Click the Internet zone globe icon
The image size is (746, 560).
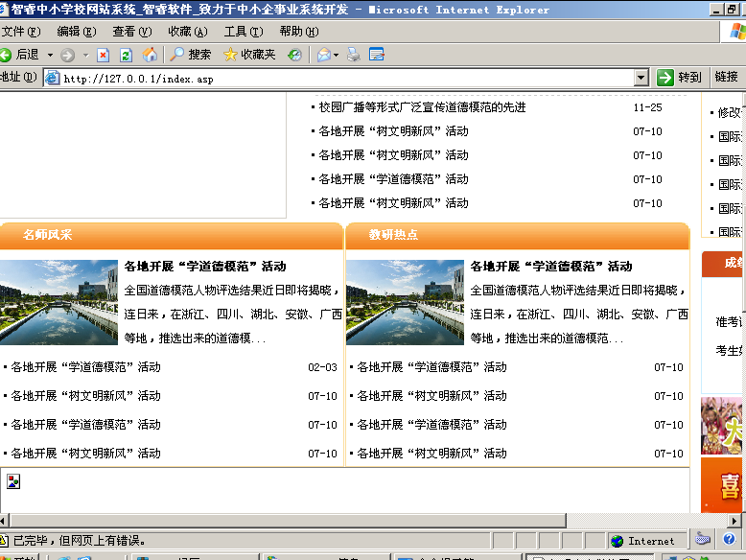[x=618, y=541]
